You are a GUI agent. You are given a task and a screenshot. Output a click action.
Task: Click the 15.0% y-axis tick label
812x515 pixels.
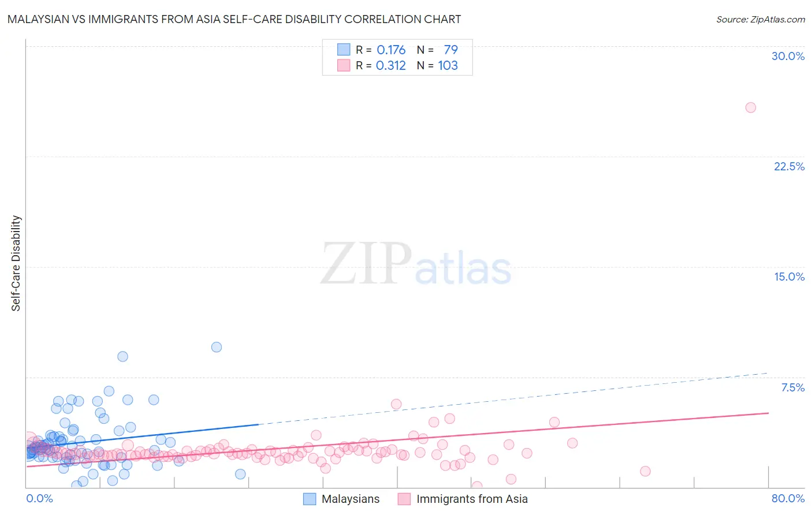789,277
